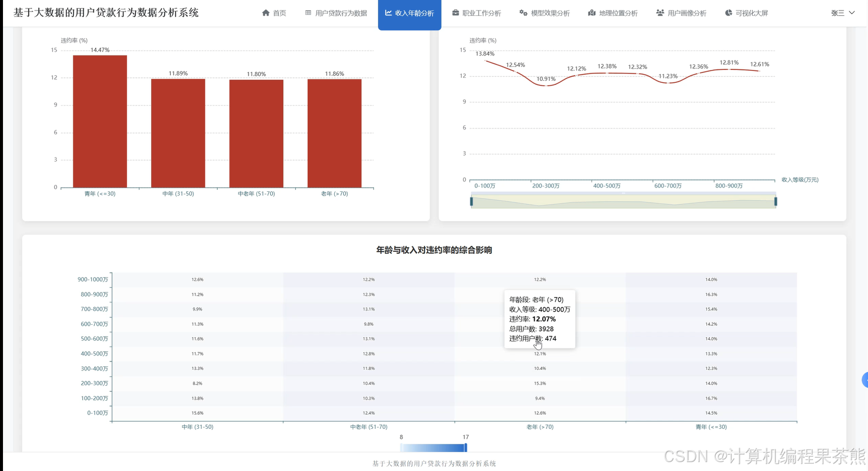Click the 12.1% cell in 400-500万 row
868x471 pixels.
540,354
